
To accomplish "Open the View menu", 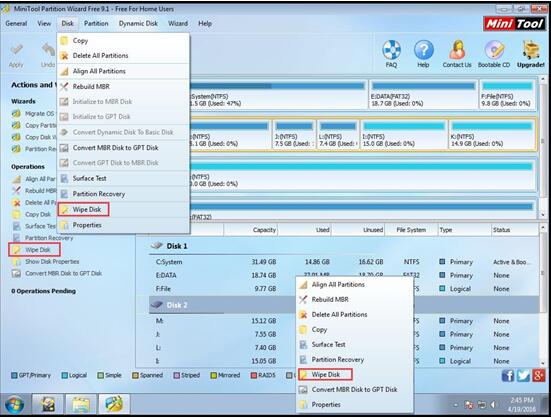I will 44,24.
